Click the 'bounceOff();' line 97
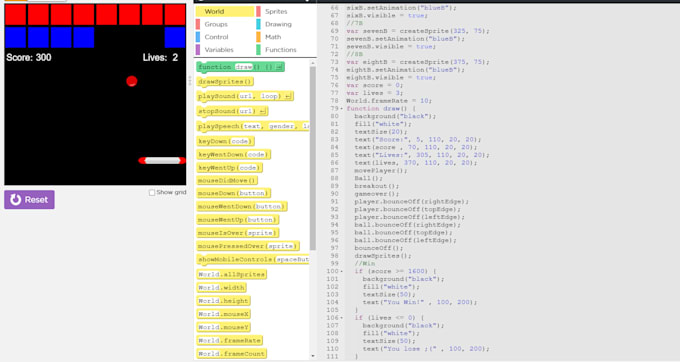This screenshot has height=362, width=680. [379, 248]
